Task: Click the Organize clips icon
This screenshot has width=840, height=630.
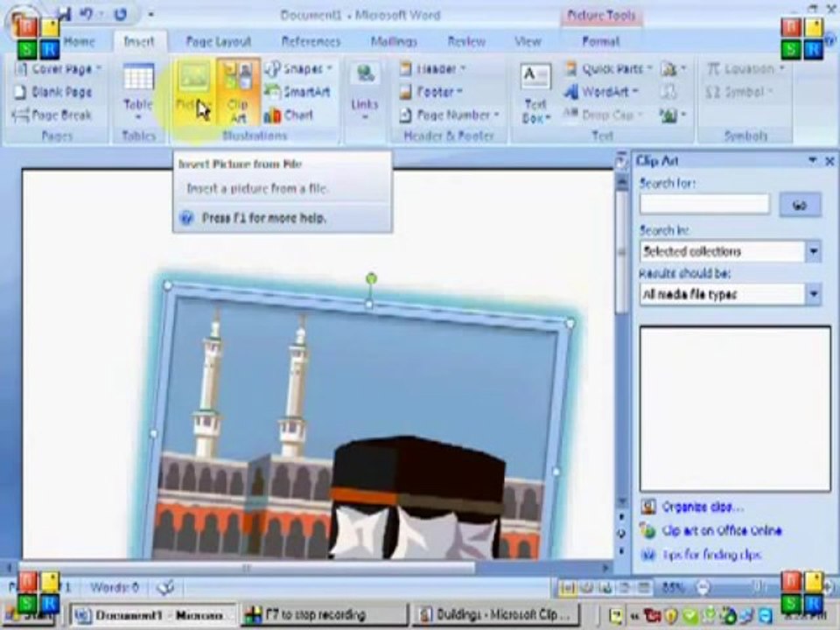Action: (x=648, y=507)
